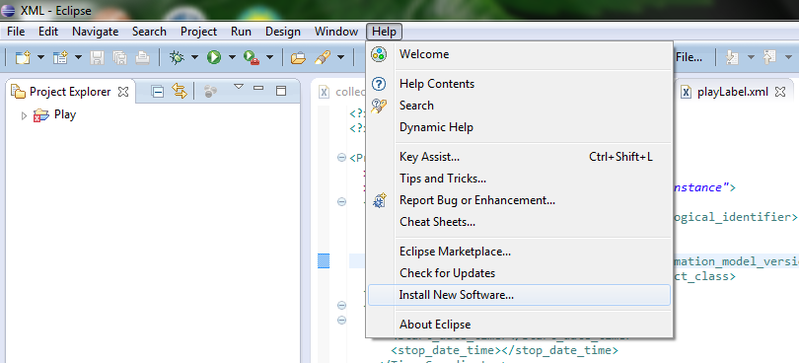Choose Welcome from Help menu
The height and width of the screenshot is (363, 799).
tap(519, 54)
